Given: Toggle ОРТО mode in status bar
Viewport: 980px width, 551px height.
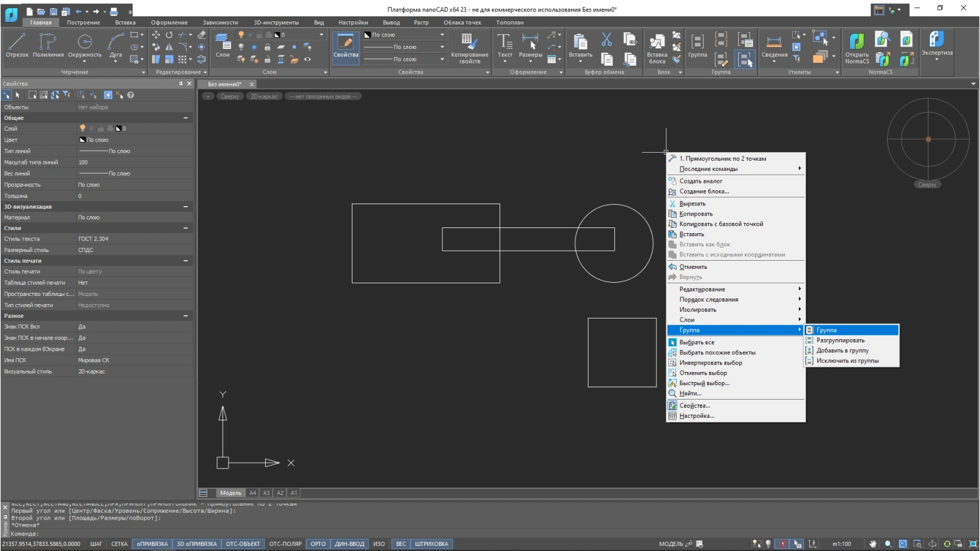Looking at the screenshot, I should point(318,544).
